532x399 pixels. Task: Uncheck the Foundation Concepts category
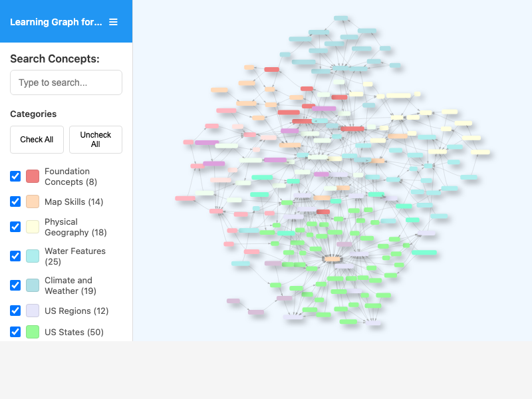[15, 176]
